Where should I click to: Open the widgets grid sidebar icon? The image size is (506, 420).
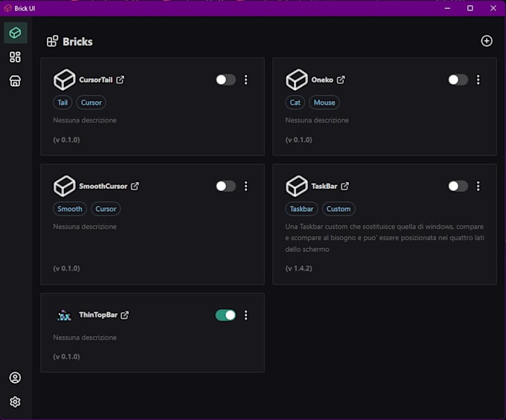[x=15, y=57]
